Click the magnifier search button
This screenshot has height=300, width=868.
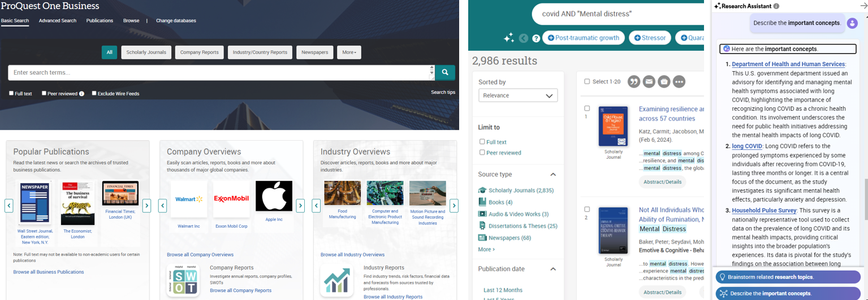click(444, 72)
